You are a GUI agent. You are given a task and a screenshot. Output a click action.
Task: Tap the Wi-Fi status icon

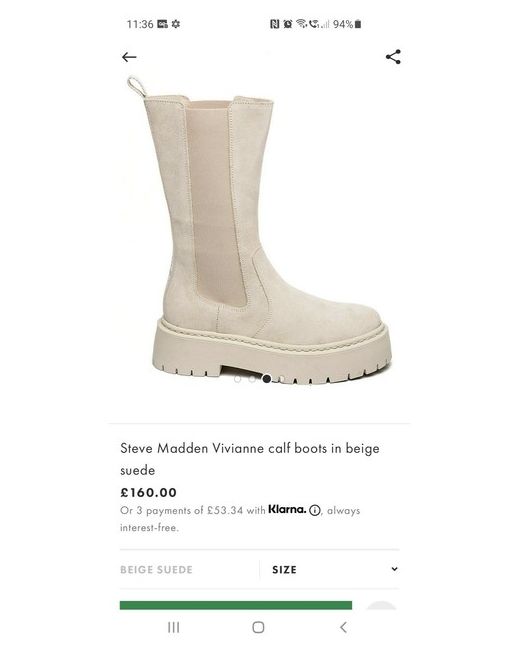301,24
